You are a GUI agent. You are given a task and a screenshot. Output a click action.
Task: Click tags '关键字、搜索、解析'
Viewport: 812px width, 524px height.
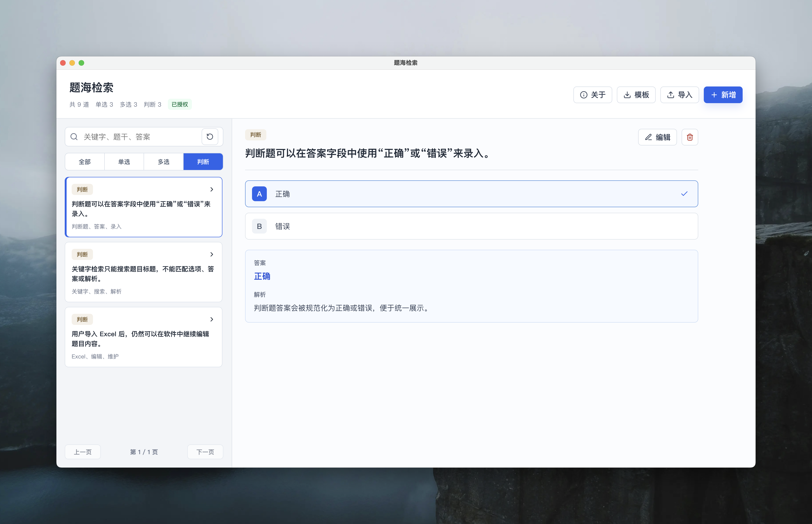tap(96, 292)
